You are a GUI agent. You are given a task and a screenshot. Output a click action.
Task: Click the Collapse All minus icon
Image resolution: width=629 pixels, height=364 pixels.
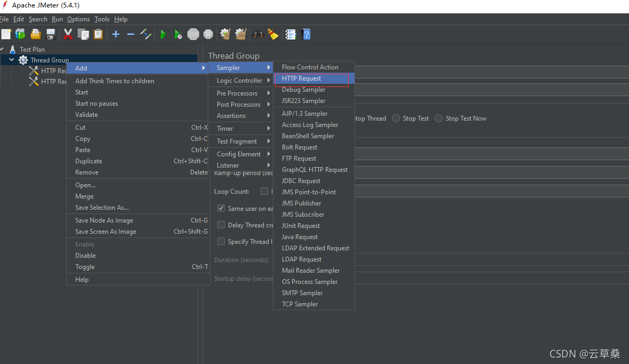pyautogui.click(x=131, y=35)
